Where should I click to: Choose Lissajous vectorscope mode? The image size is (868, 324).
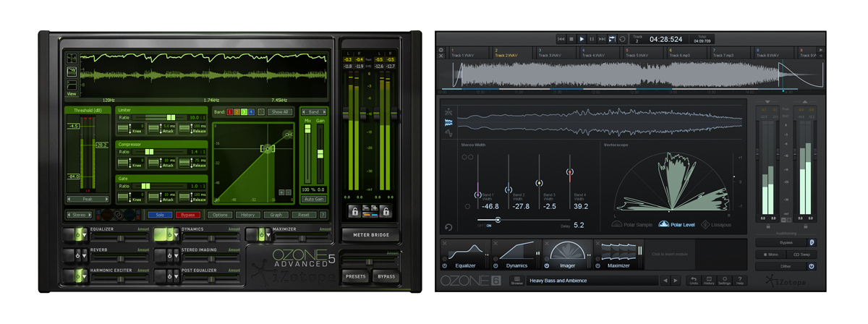[x=716, y=225]
